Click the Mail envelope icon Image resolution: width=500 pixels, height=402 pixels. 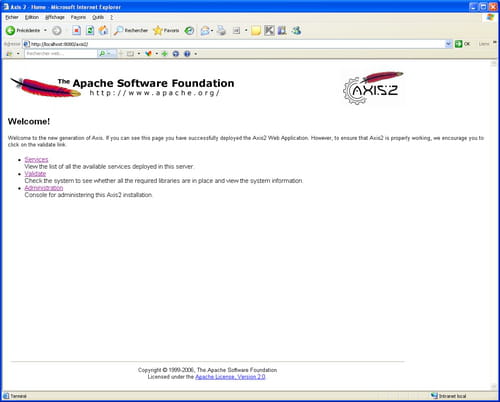click(205, 31)
